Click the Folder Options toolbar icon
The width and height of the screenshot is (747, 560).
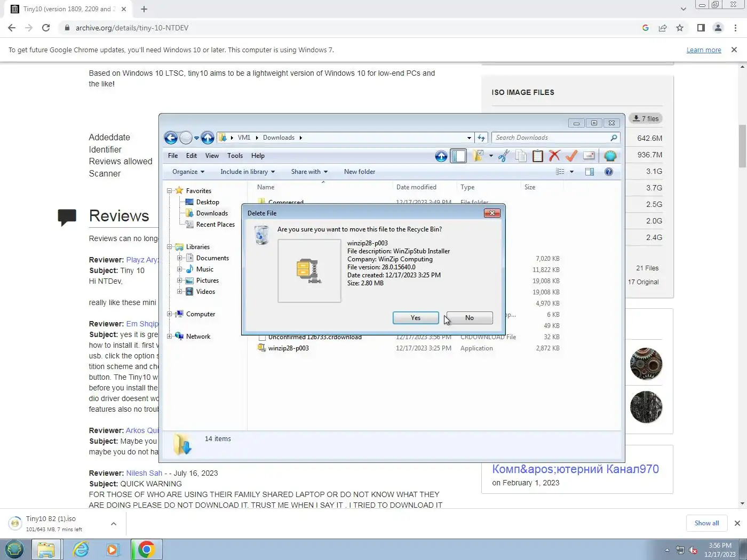478,156
